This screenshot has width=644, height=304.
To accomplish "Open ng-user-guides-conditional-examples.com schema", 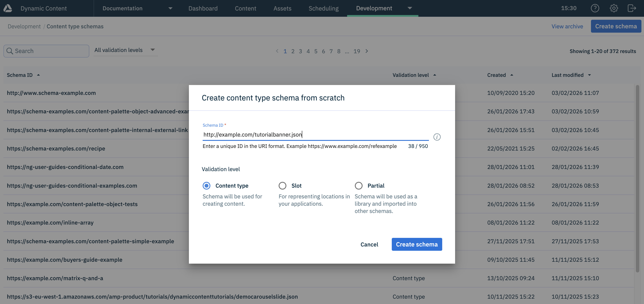I will point(72,185).
